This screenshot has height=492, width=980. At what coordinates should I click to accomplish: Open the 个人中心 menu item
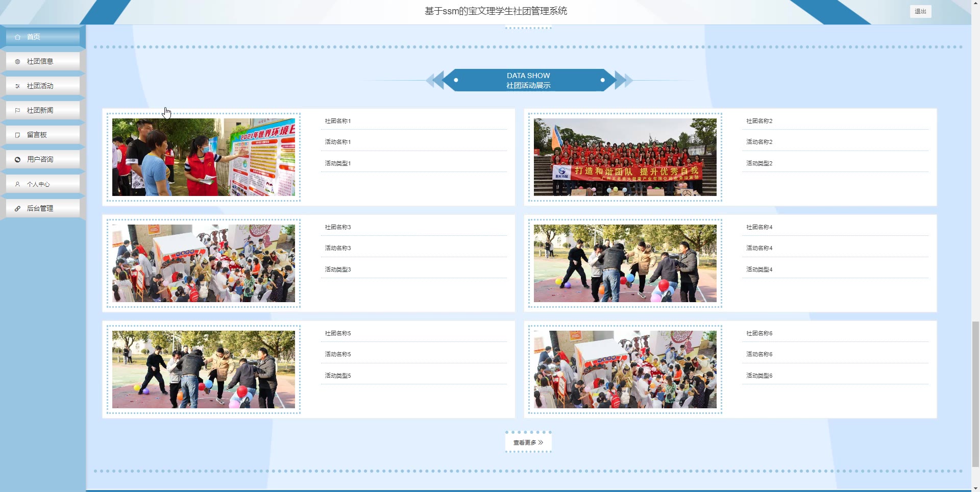43,184
